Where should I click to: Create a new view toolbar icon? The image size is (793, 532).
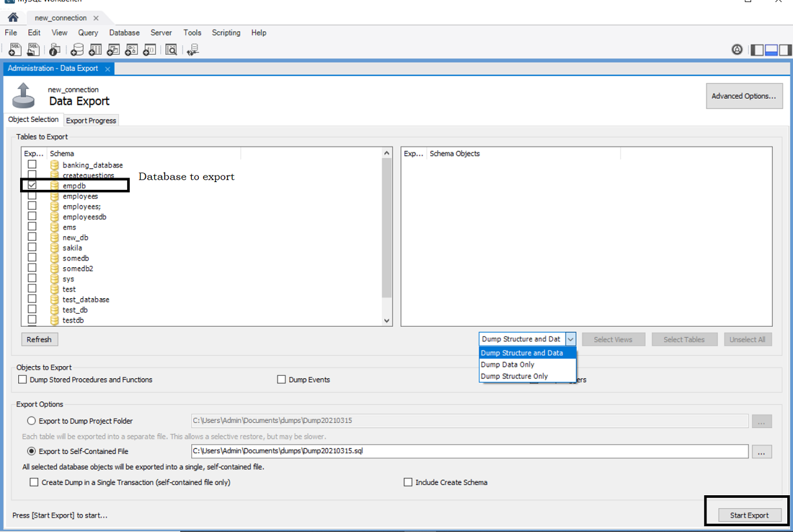coord(114,49)
